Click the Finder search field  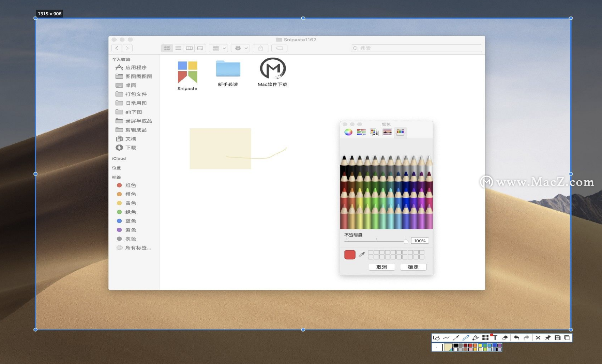[416, 48]
